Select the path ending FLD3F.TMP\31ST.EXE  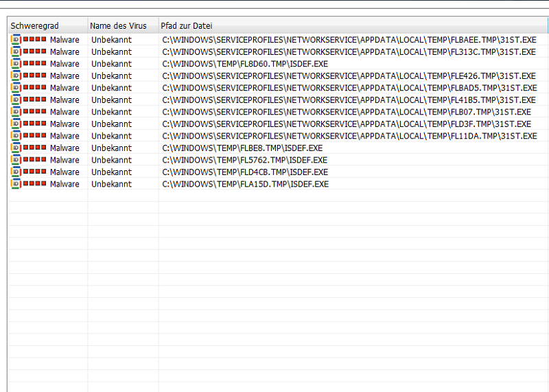[347, 124]
